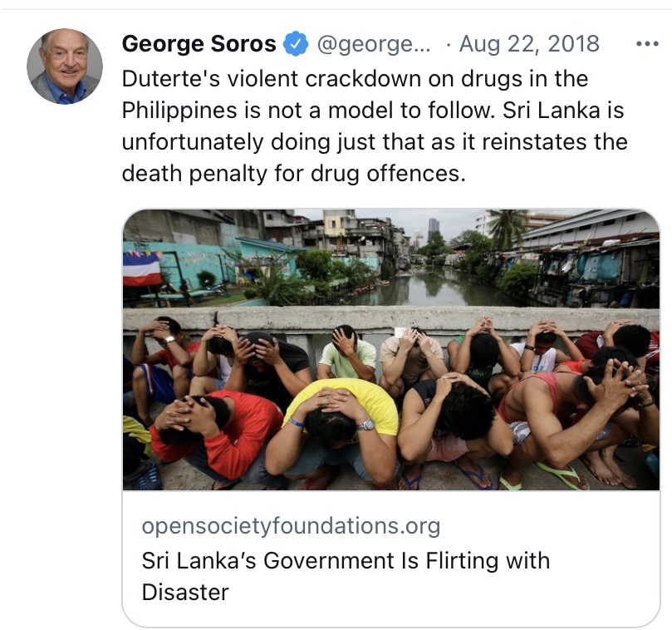The image size is (672, 630).
Task: Open the link preview photo of crouching men
Action: pyautogui.click(x=391, y=349)
